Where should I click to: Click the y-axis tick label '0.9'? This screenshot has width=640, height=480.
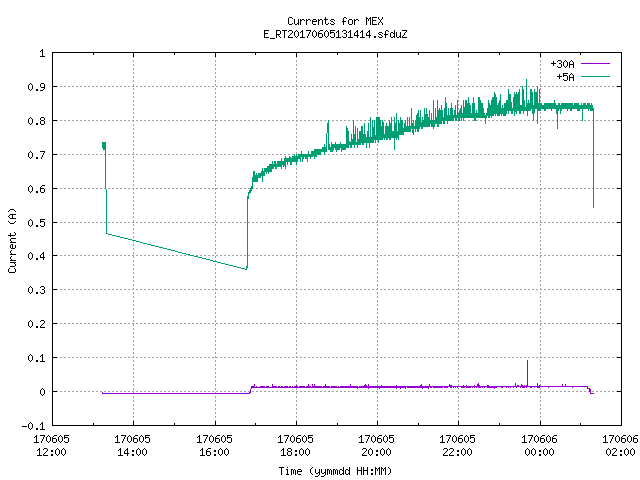tap(36, 87)
